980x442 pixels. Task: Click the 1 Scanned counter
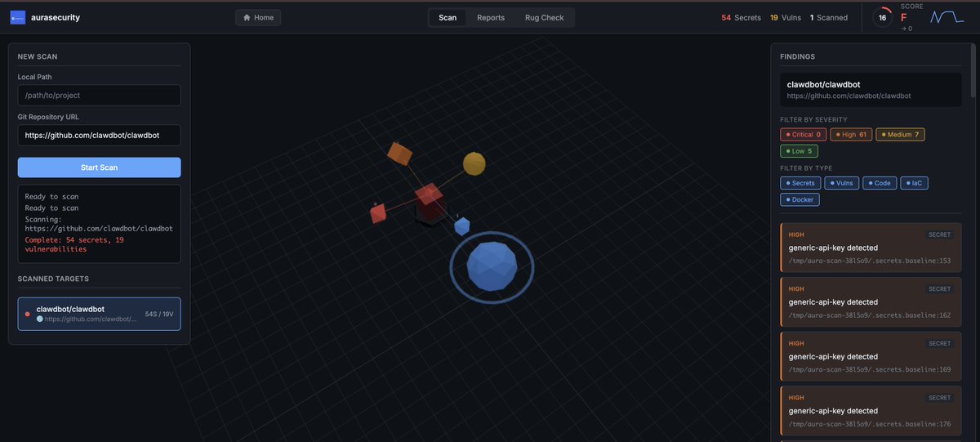829,17
